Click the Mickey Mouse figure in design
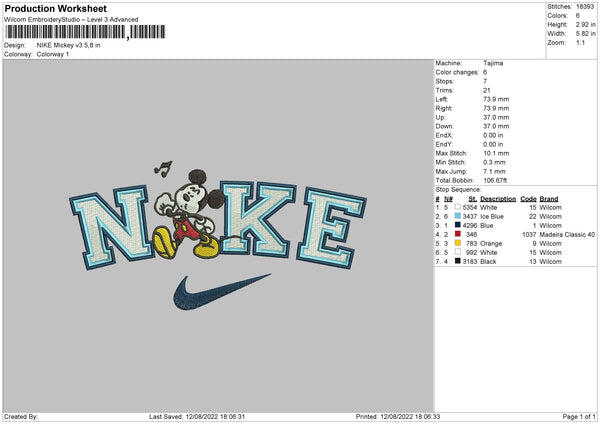This screenshot has width=600, height=424. click(x=189, y=214)
